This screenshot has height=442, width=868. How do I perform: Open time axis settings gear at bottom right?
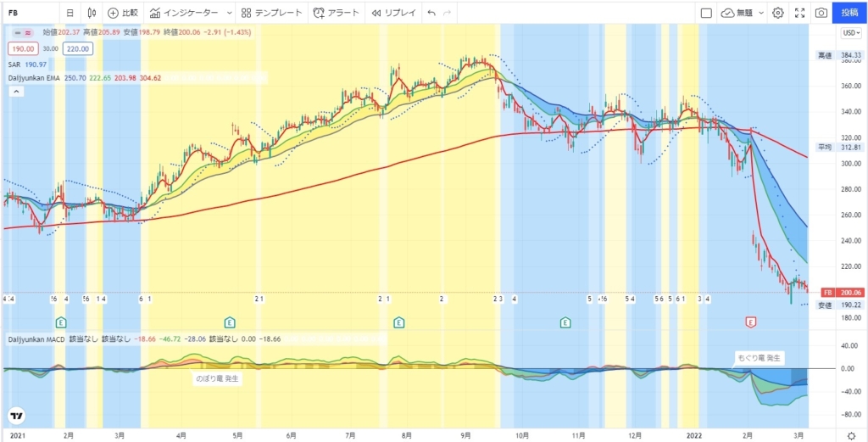[x=850, y=435]
